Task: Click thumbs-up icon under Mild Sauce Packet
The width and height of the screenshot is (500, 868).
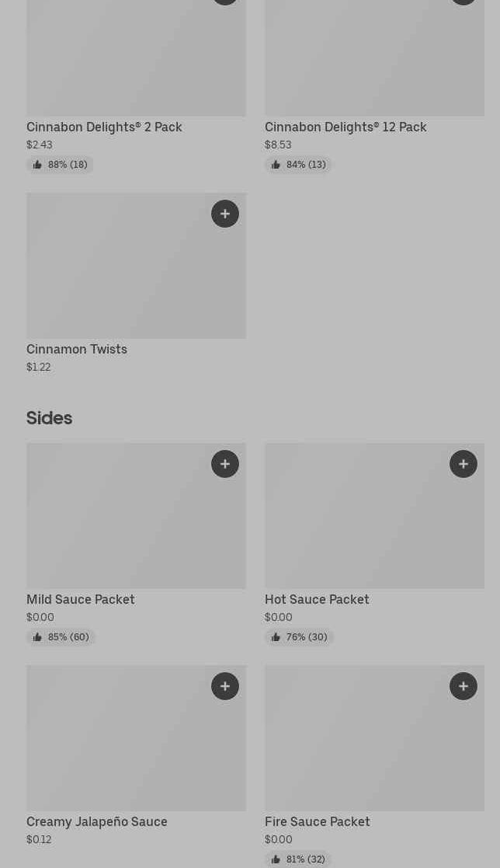Action: pyautogui.click(x=37, y=637)
